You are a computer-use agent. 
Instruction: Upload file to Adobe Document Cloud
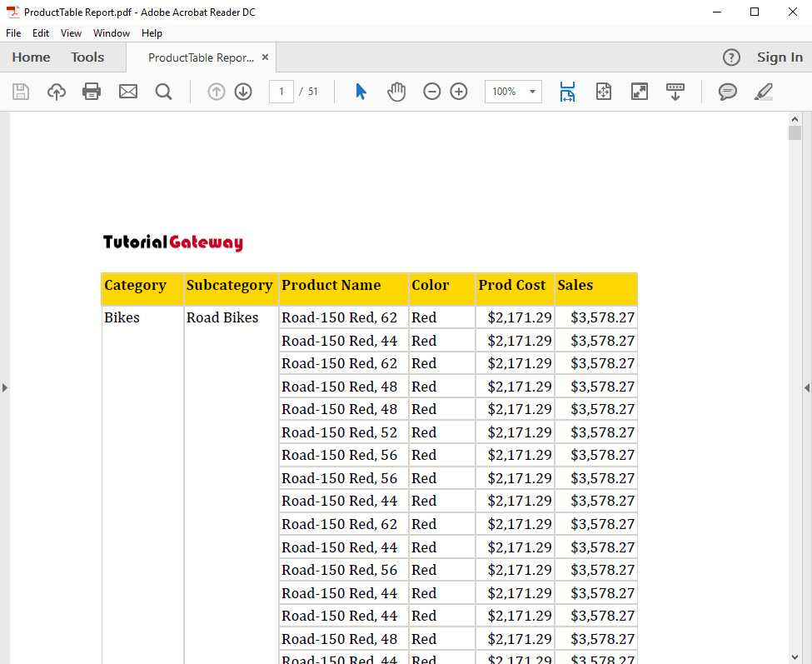tap(56, 92)
